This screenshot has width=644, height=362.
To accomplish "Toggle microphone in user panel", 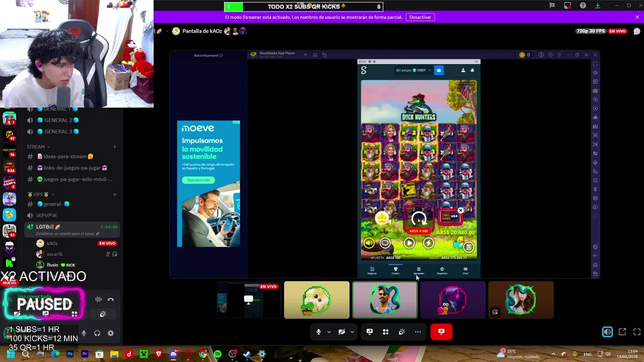I will point(84,333).
